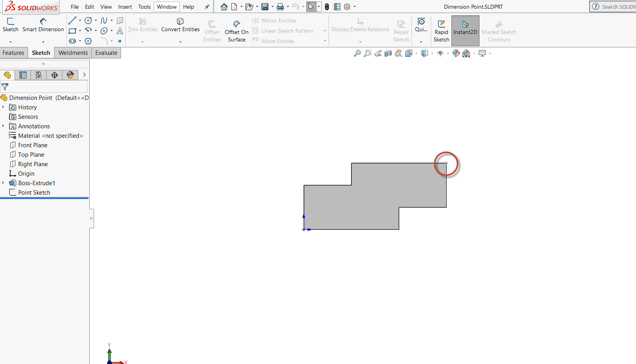Viewport: 636px width, 364px height.
Task: Expand the Annotations tree node
Action: 3,126
